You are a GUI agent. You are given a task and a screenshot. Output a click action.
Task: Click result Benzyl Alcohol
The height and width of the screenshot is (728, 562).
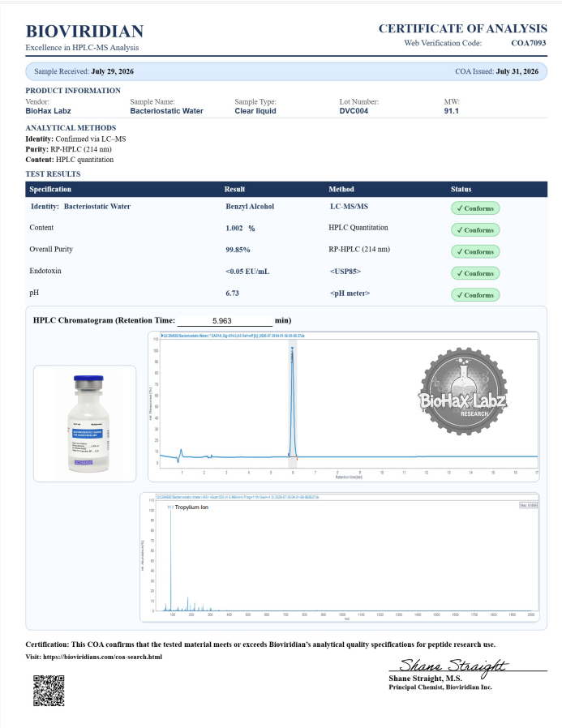click(250, 207)
